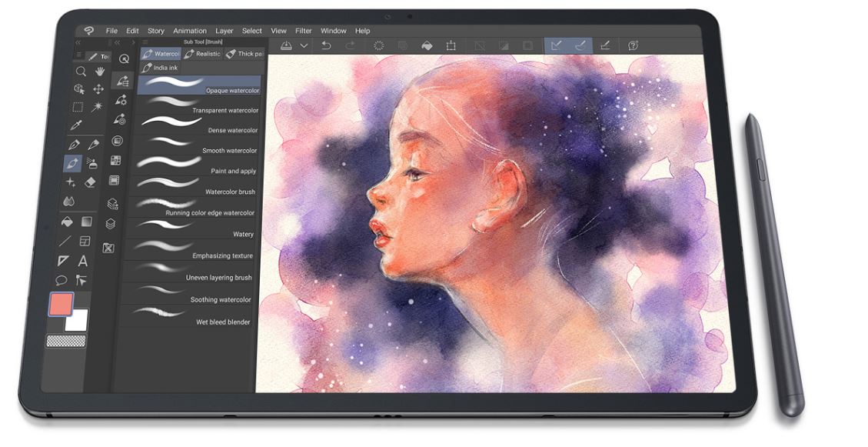Click the Undo arrow in the top toolbar
Image resolution: width=868 pixels, height=447 pixels.
328,45
